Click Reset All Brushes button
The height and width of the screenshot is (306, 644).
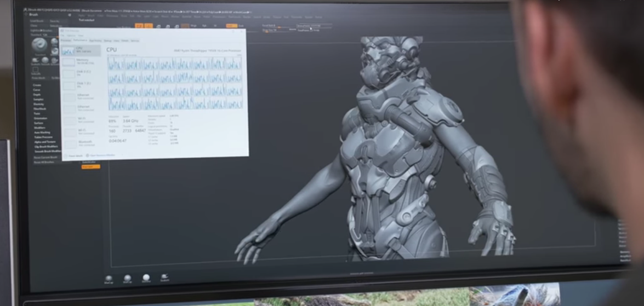(44, 162)
